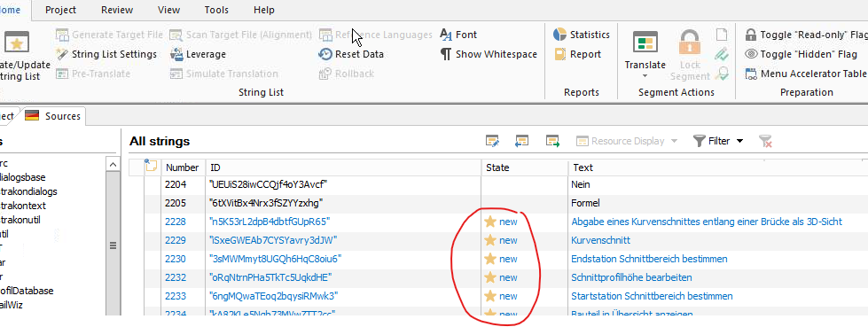868x327 pixels.
Task: Click the new state star in row 2228
Action: pos(490,222)
